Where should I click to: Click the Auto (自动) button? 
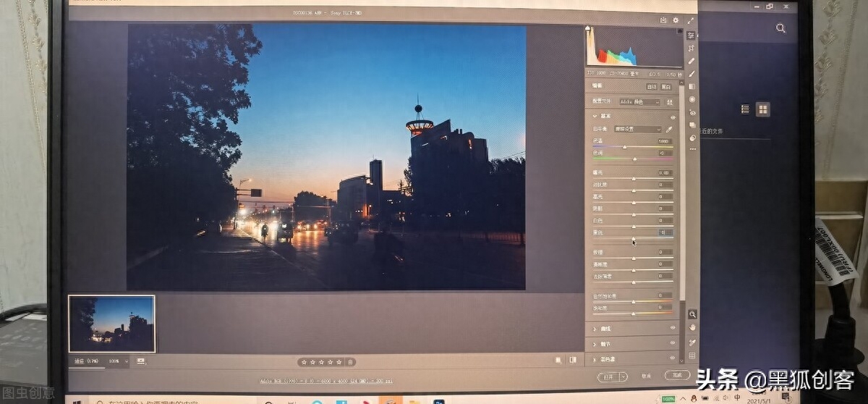pos(652,87)
